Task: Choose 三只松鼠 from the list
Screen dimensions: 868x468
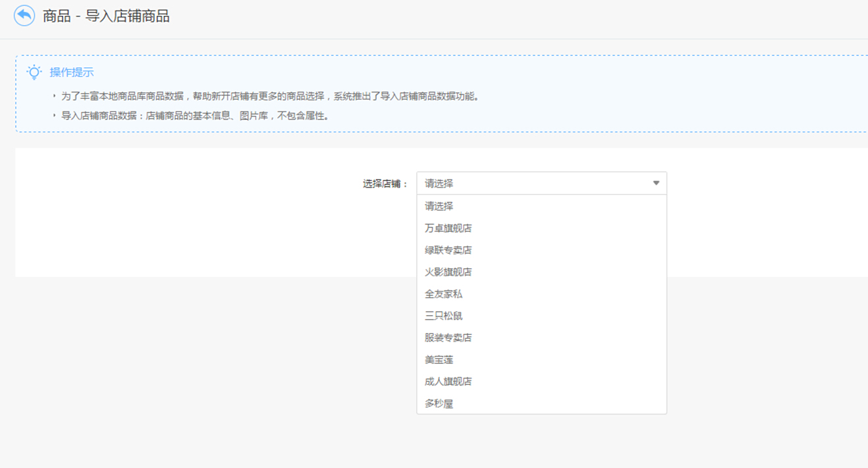Action: [x=541, y=316]
